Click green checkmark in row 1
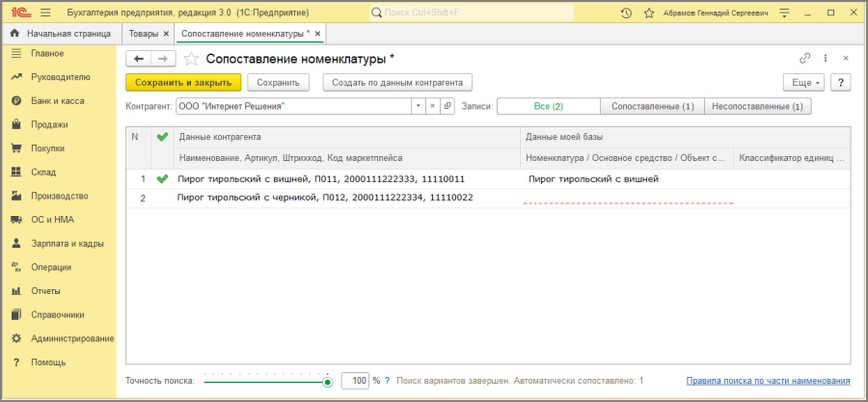This screenshot has height=402, width=868. click(x=162, y=178)
